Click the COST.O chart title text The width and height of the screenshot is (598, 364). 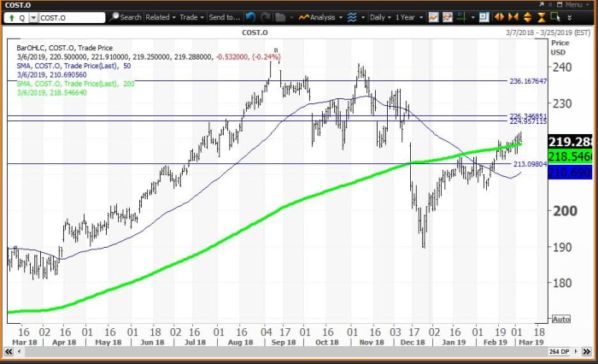click(255, 32)
